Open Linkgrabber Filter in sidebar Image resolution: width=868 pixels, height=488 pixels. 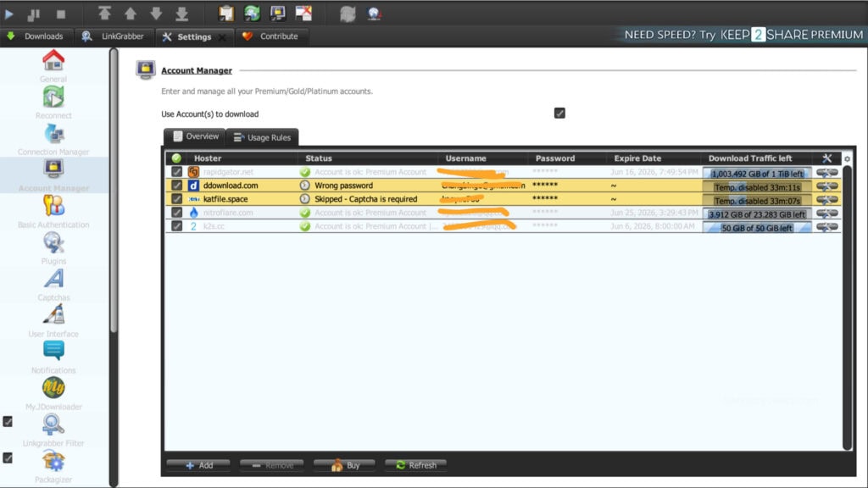pos(53,430)
